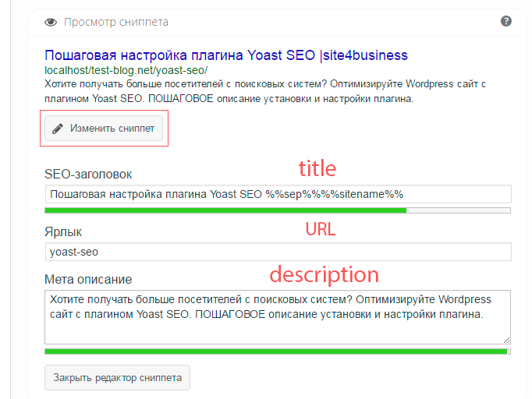Click inside the Мета описание textarea
The height and width of the screenshot is (399, 532).
278,317
